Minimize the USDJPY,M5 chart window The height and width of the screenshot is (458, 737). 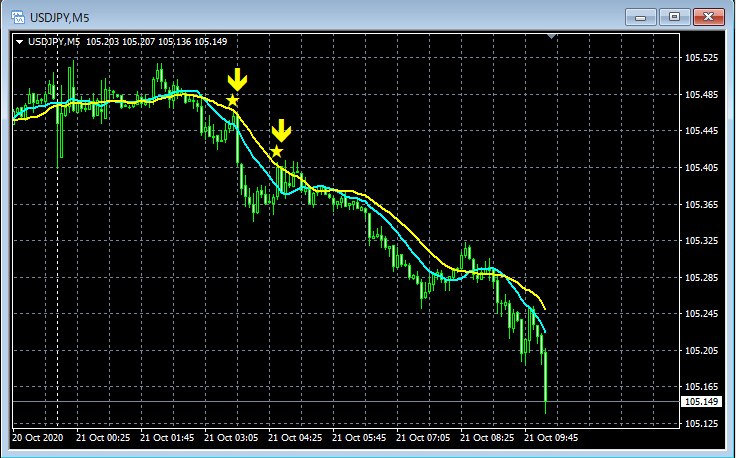640,17
